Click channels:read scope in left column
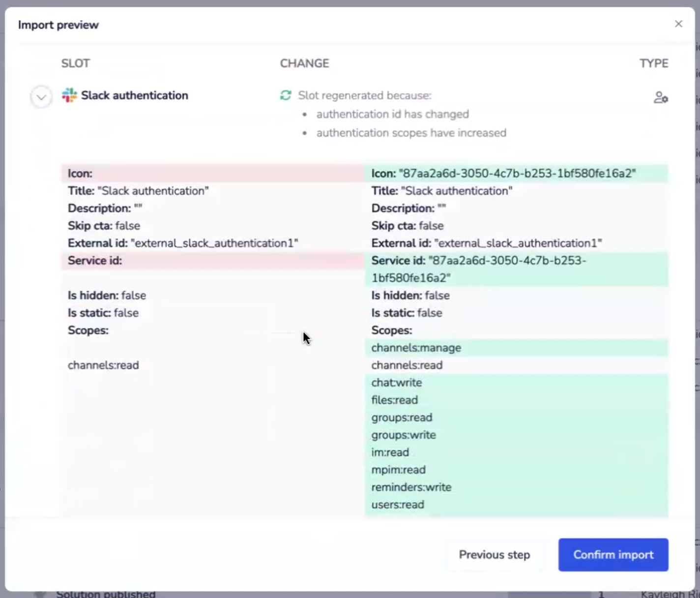 [103, 365]
